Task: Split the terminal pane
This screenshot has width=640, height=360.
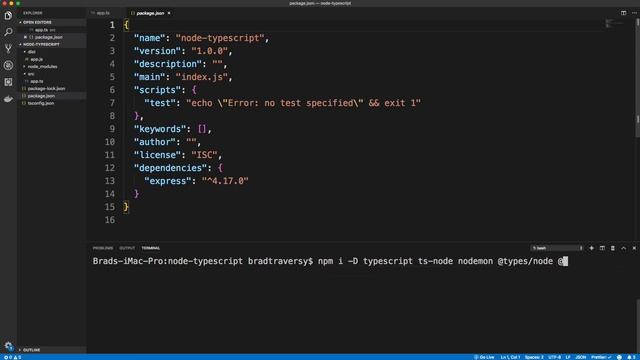Action: (602, 248)
